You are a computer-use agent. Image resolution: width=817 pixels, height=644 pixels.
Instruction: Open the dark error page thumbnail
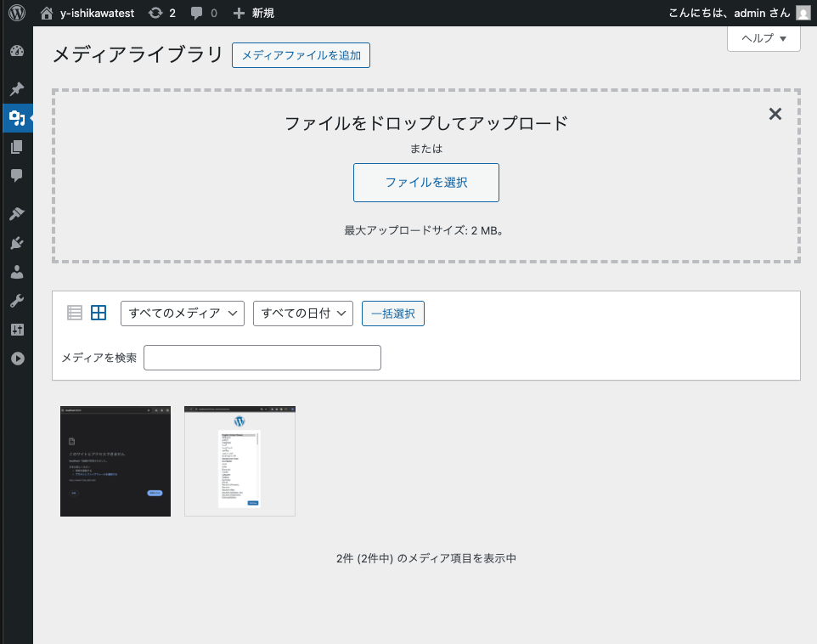[116, 461]
